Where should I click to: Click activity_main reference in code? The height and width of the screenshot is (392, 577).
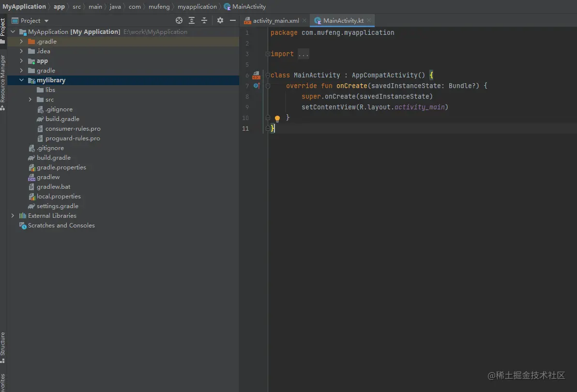coord(420,107)
